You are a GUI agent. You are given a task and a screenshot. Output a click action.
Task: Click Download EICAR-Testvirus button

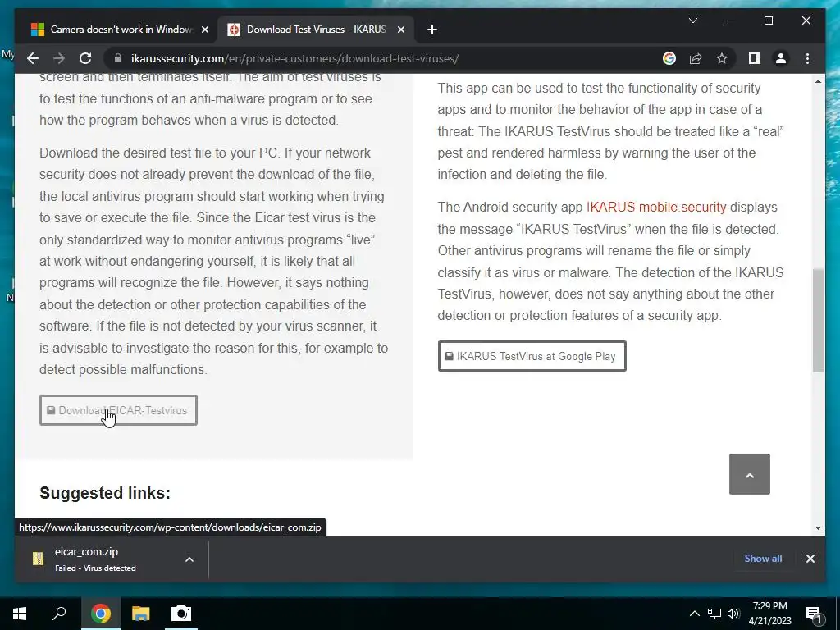pyautogui.click(x=118, y=410)
